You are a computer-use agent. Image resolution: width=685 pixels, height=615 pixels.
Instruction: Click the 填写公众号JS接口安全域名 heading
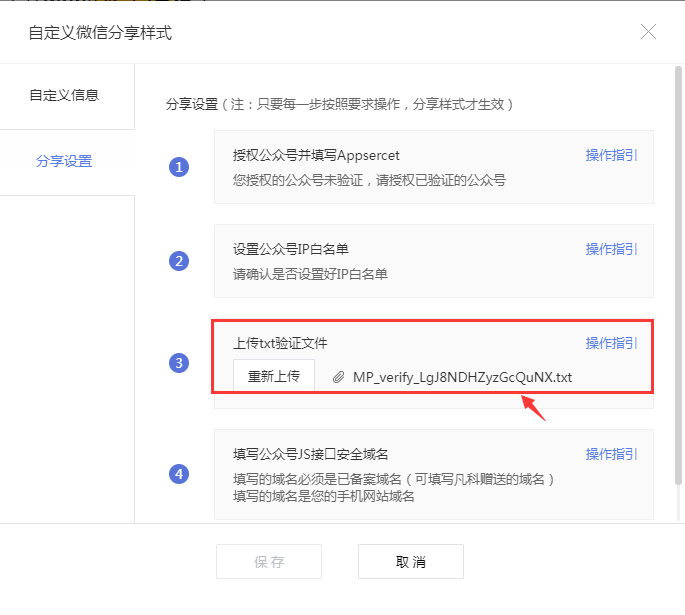(311, 454)
